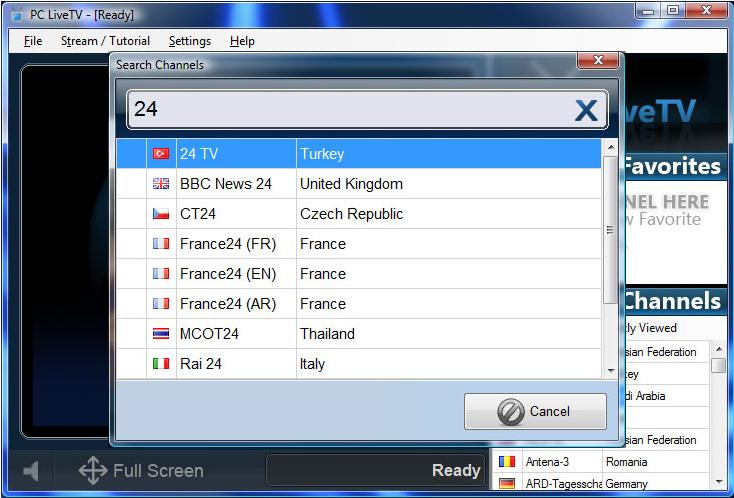734x498 pixels.
Task: Click the German flag beside ARD-Tagesschau
Action: (x=506, y=483)
